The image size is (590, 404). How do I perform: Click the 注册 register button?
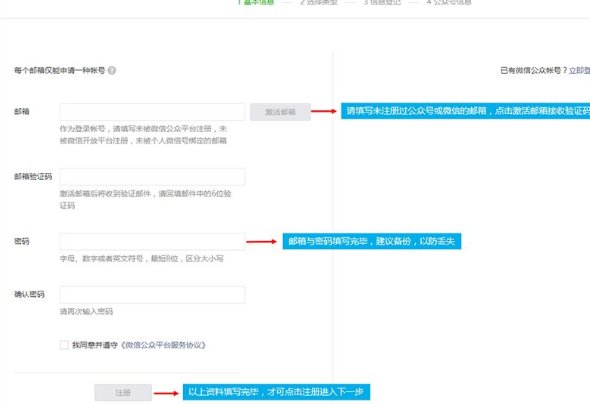(123, 393)
